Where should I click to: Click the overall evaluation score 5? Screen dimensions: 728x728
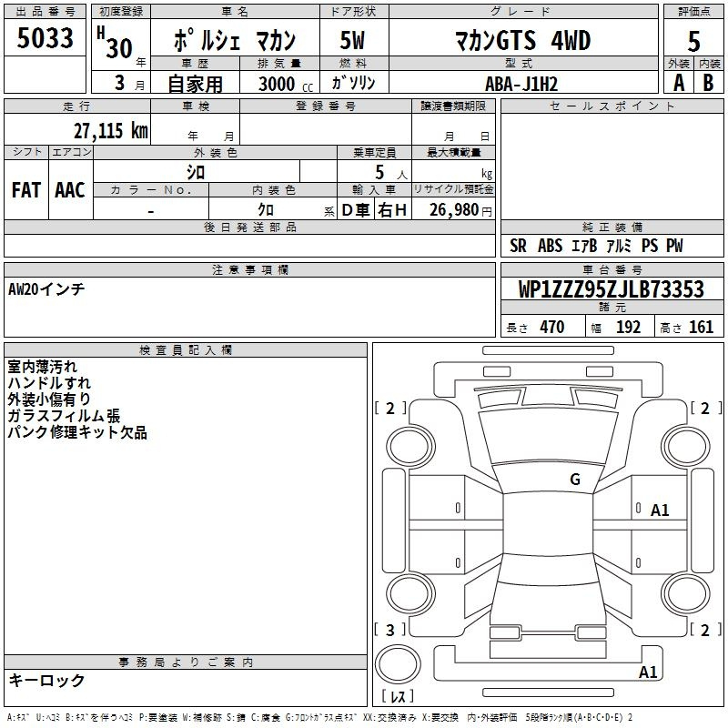(693, 42)
